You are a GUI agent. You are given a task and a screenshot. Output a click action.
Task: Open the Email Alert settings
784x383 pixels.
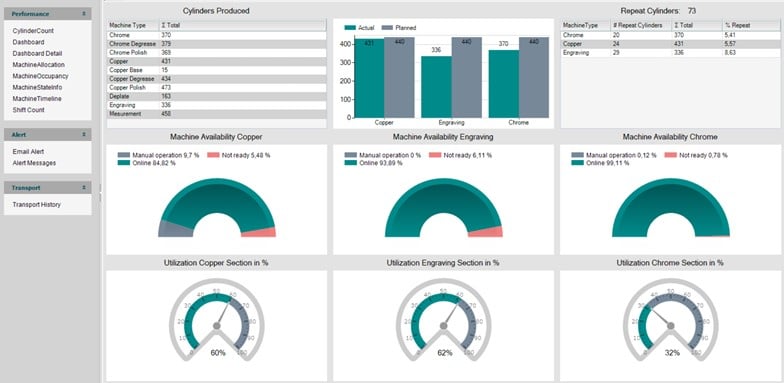click(28, 152)
